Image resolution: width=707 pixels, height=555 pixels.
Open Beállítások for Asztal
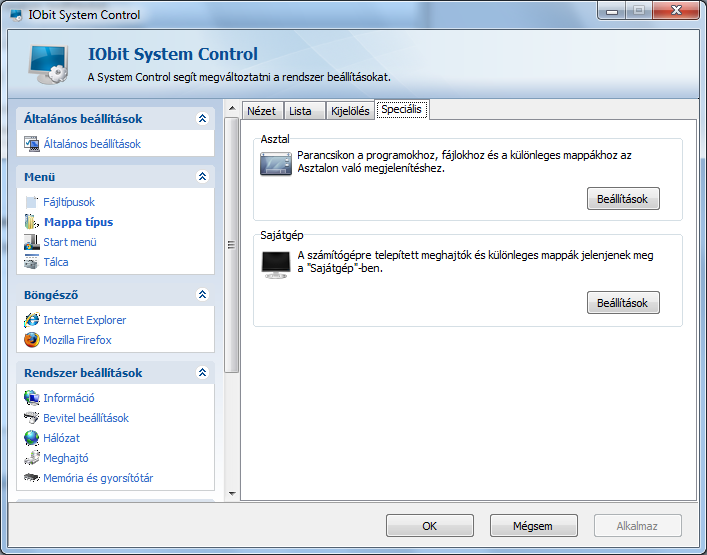coord(623,199)
